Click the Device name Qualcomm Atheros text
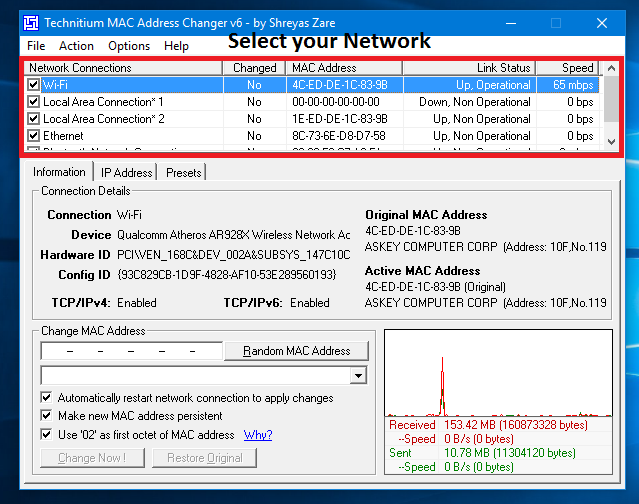Image resolution: width=639 pixels, height=504 pixels. point(234,235)
